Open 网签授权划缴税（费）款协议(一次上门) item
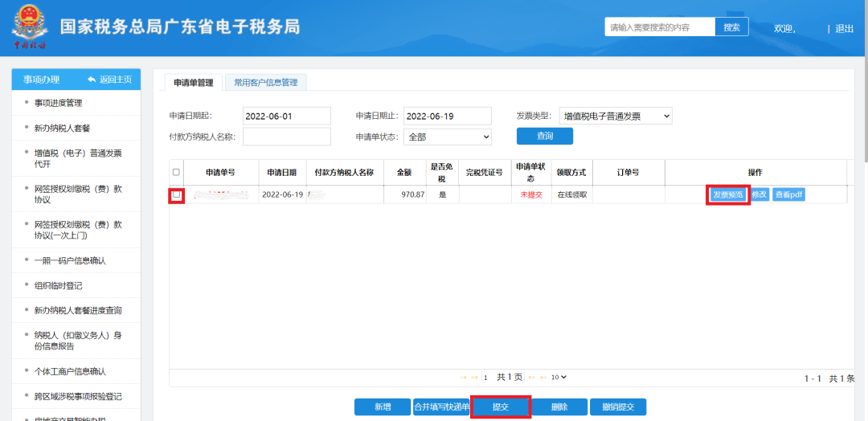The height and width of the screenshot is (421, 868). [x=78, y=230]
